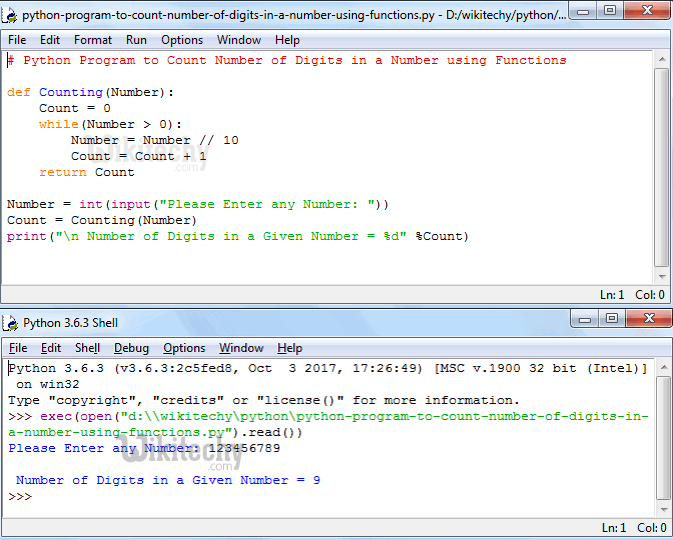
Task: Click the editor scrollbar's up arrow
Action: click(x=664, y=59)
